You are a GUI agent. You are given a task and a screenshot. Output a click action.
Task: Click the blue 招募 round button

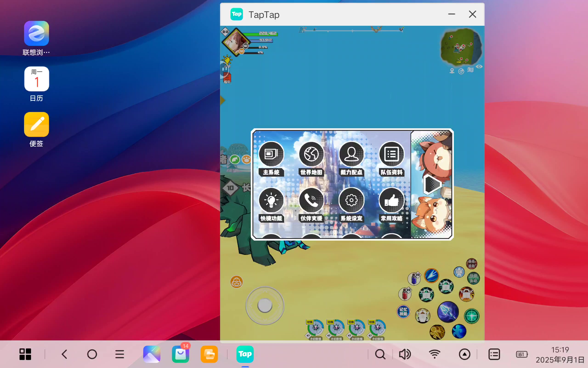(459, 272)
